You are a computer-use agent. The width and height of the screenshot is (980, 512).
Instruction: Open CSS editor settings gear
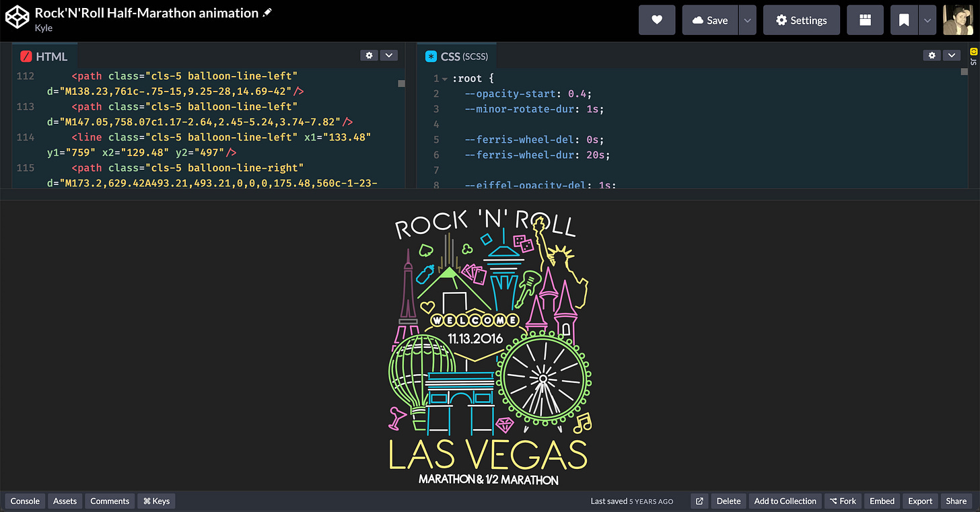[x=932, y=56]
